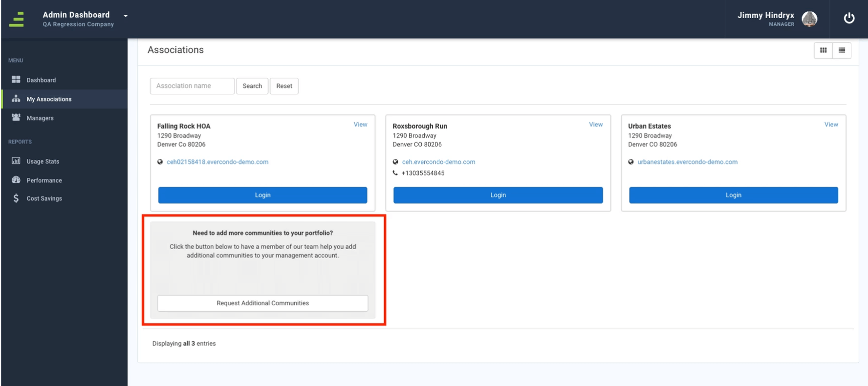The height and width of the screenshot is (386, 868).
Task: Open the Admin Dashboard dropdown arrow
Action: [126, 16]
